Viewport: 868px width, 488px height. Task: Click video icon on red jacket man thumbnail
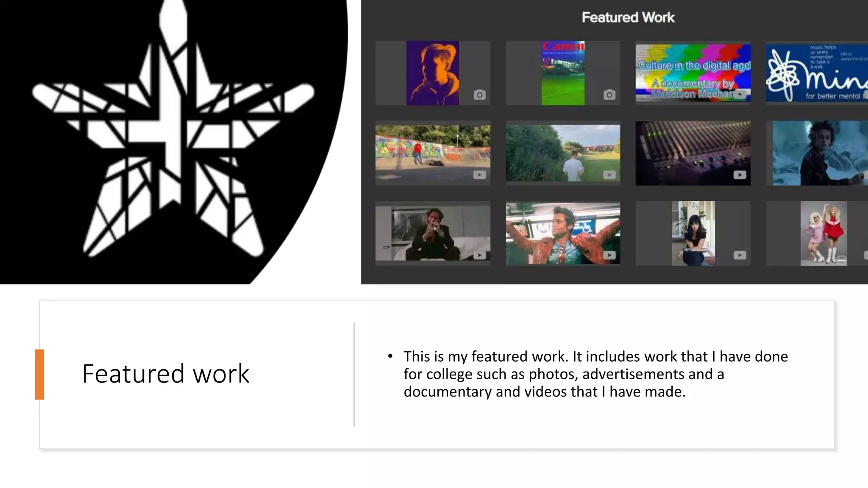(x=609, y=255)
